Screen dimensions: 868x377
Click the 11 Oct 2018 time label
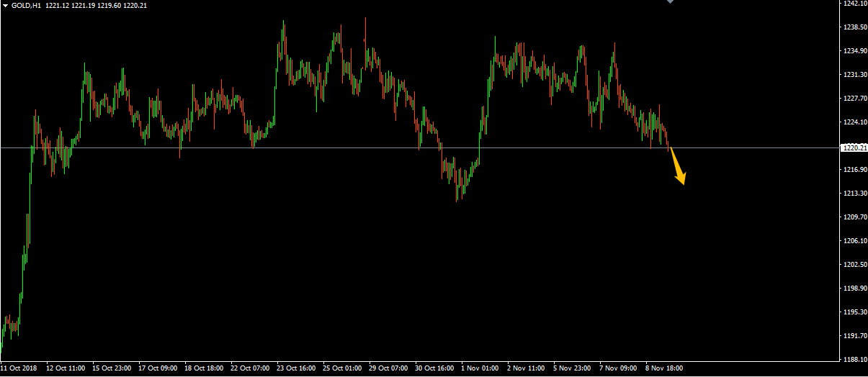[19, 368]
